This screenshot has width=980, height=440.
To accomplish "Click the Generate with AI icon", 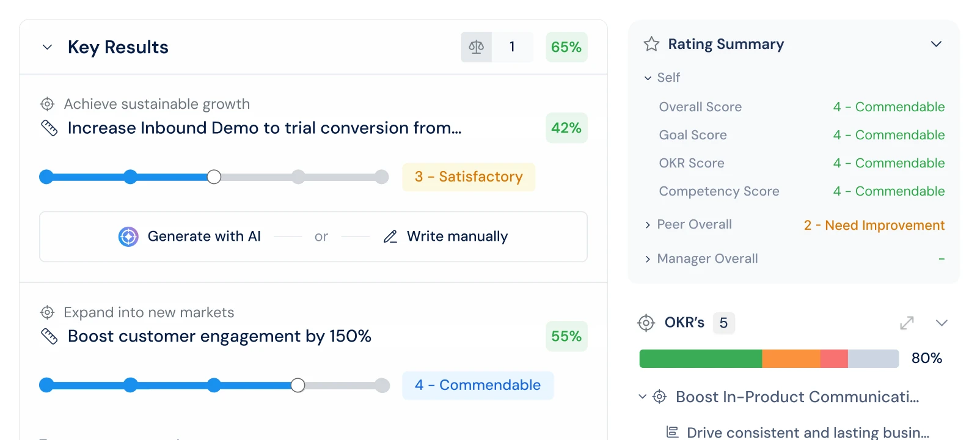I will point(128,237).
